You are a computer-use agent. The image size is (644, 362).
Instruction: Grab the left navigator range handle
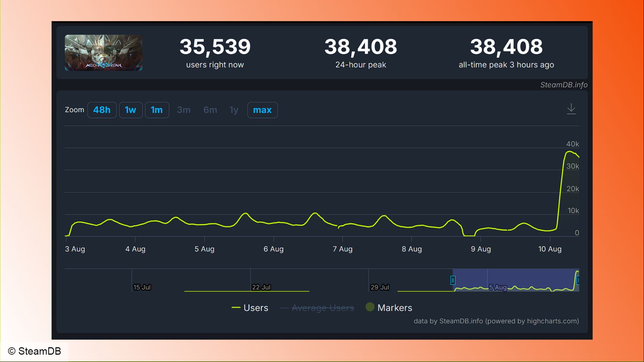pos(453,280)
